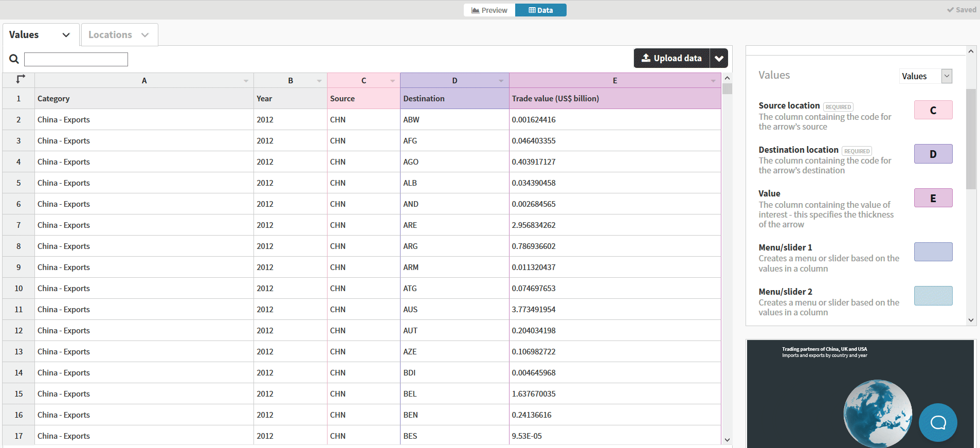Select row 12 header

click(x=19, y=330)
